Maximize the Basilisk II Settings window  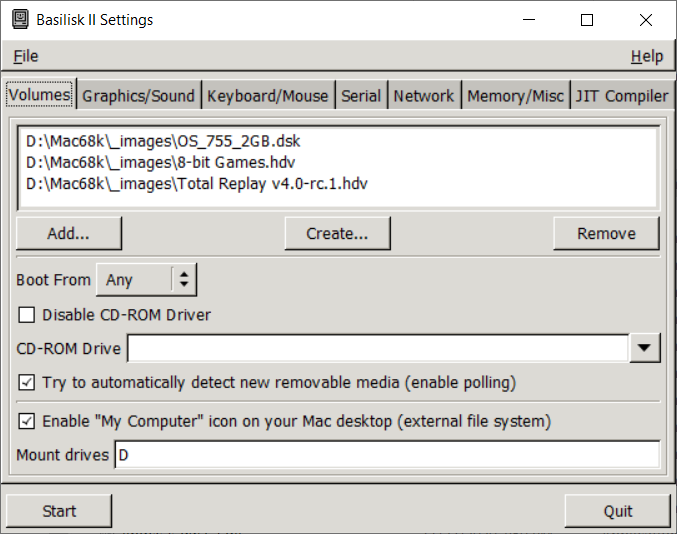587,20
